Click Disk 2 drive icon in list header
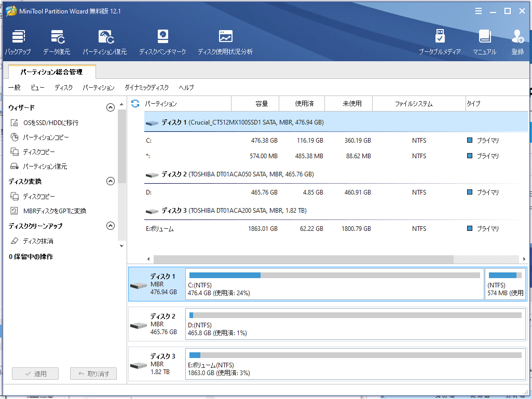The height and width of the screenshot is (399, 532). click(152, 175)
